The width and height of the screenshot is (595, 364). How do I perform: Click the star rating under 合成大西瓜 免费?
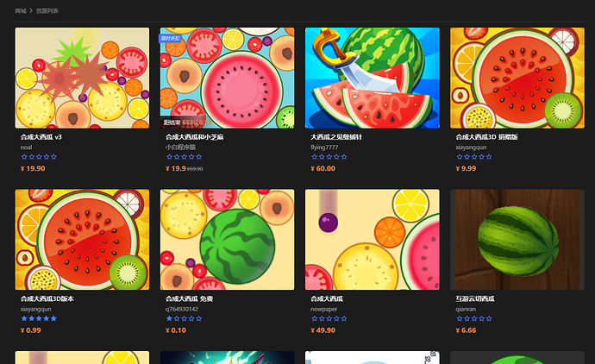[184, 318]
